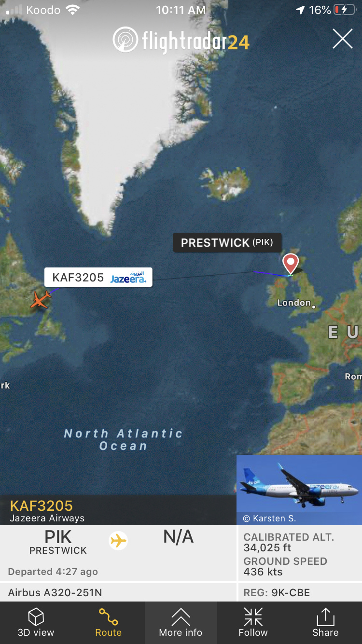Open the Jazeera aircraft photo thumbnail
The width and height of the screenshot is (362, 644).
tap(299, 490)
